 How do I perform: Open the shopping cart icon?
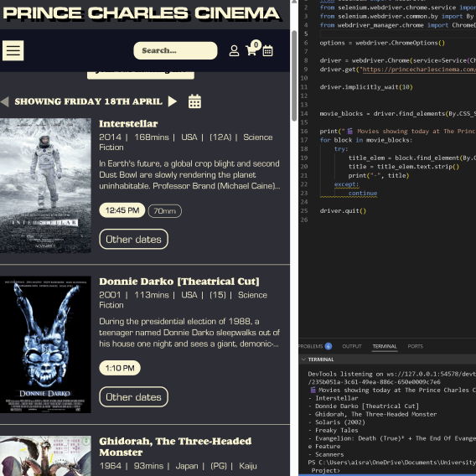tap(251, 50)
